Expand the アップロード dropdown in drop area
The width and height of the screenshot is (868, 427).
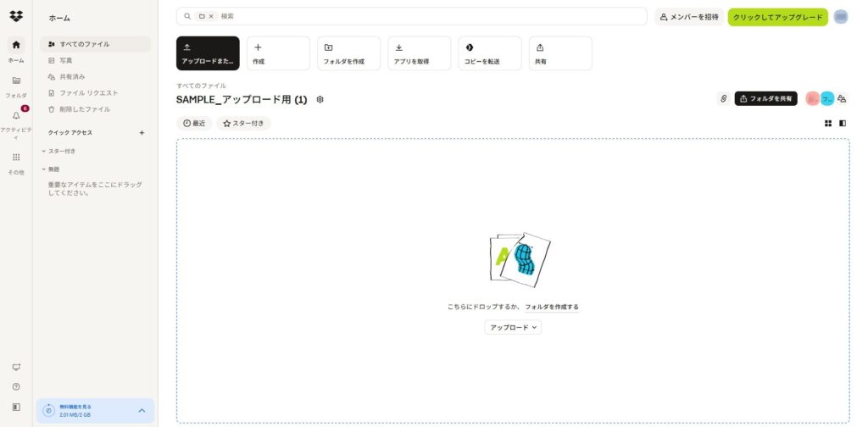(x=513, y=327)
